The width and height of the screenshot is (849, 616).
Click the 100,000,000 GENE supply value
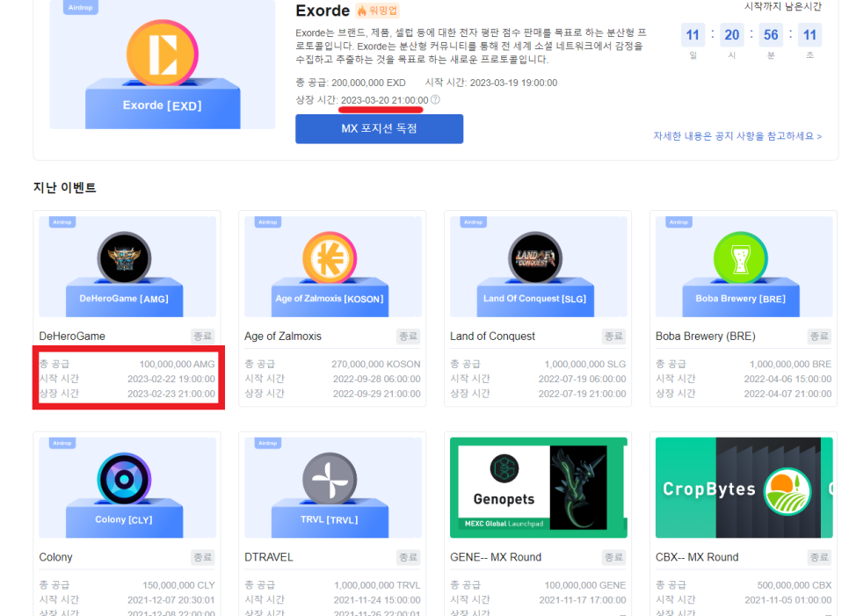(585, 585)
